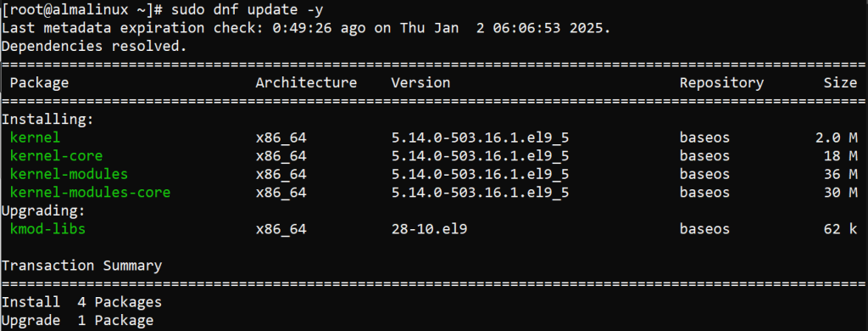Click the kernel package name
The width and height of the screenshot is (868, 331).
pos(35,137)
